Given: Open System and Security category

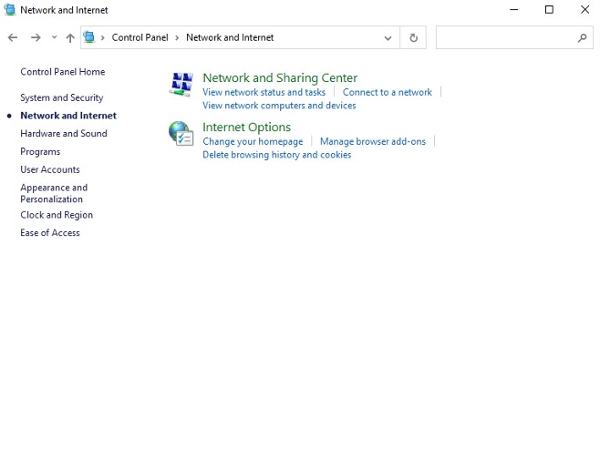Looking at the screenshot, I should click(62, 98).
